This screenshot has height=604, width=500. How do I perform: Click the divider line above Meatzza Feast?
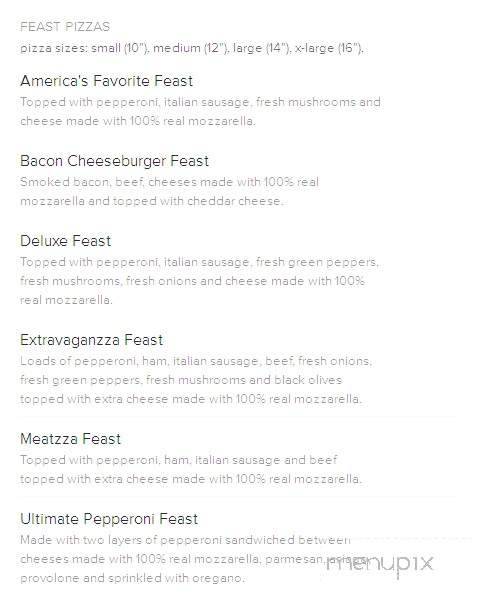(238, 417)
